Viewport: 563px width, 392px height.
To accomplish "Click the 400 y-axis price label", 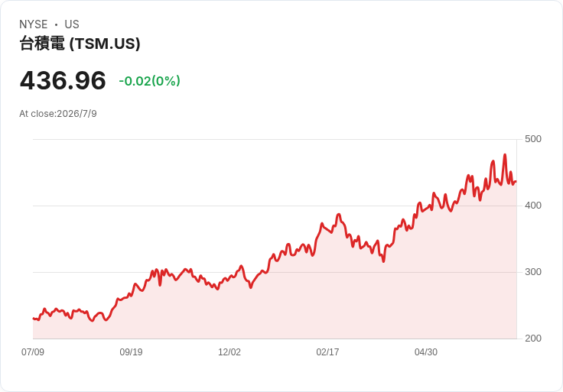I will pyautogui.click(x=533, y=206).
